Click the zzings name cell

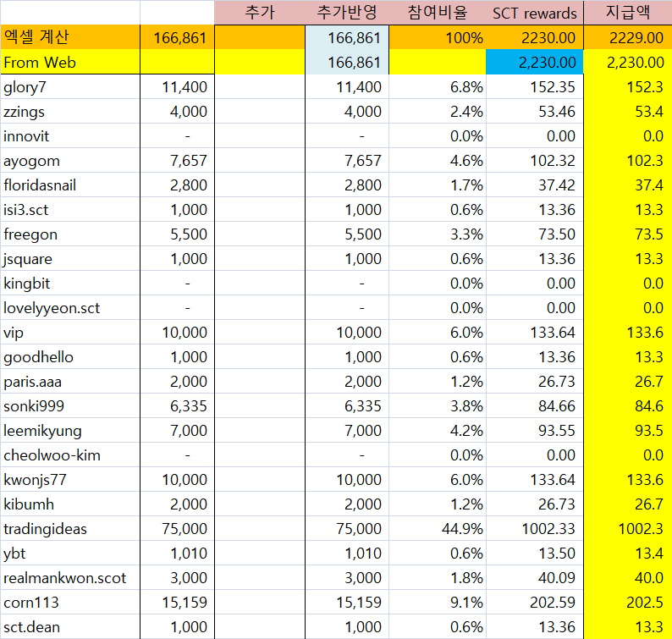click(70, 112)
